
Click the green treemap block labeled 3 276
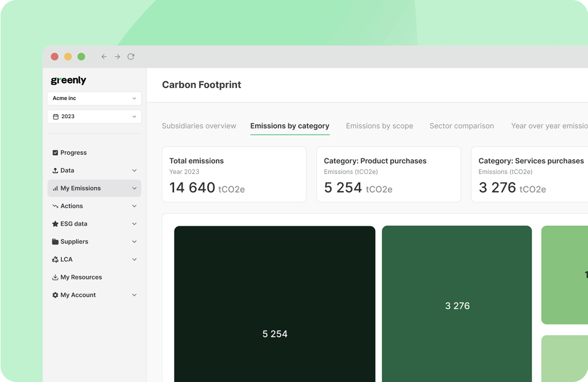click(x=457, y=304)
